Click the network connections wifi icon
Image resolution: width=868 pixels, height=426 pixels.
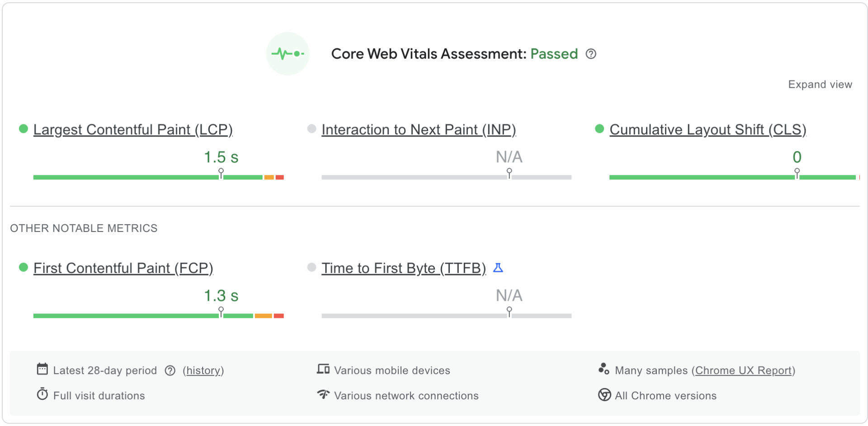coord(323,394)
